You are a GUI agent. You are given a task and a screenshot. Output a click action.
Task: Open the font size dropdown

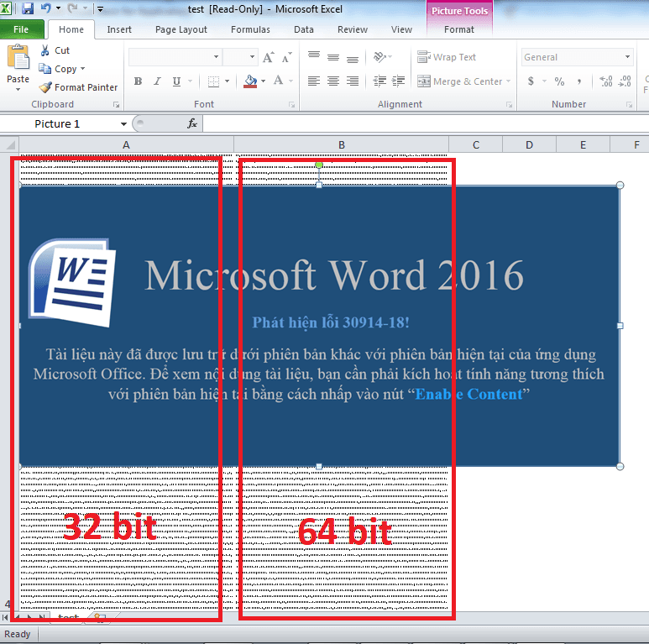point(252,57)
